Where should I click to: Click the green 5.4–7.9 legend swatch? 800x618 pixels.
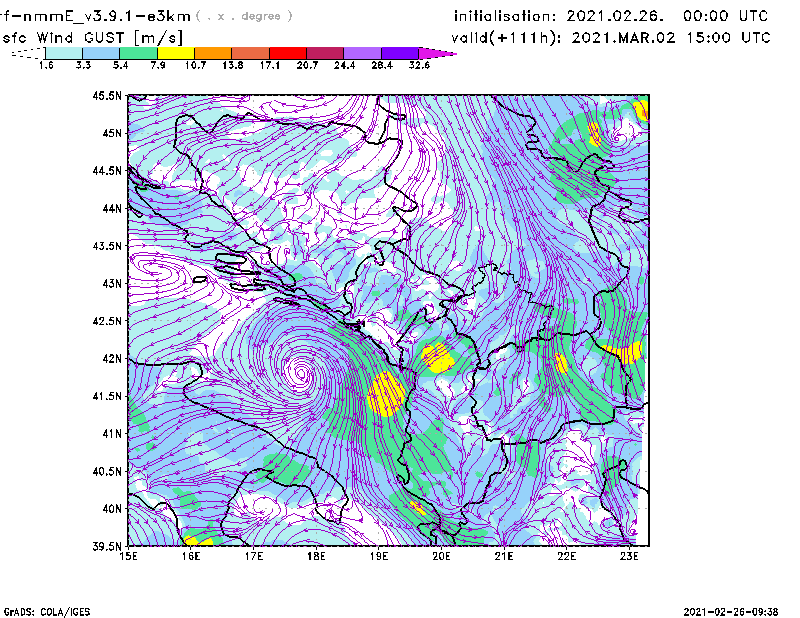(x=139, y=53)
